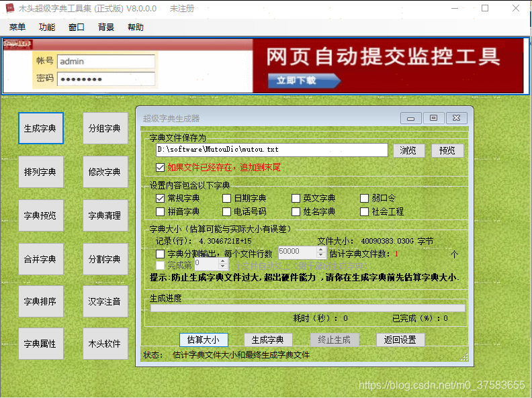Image resolution: width=532 pixels, height=398 pixels.
Task: Open the 字典排序 tool
Action: [x=41, y=301]
